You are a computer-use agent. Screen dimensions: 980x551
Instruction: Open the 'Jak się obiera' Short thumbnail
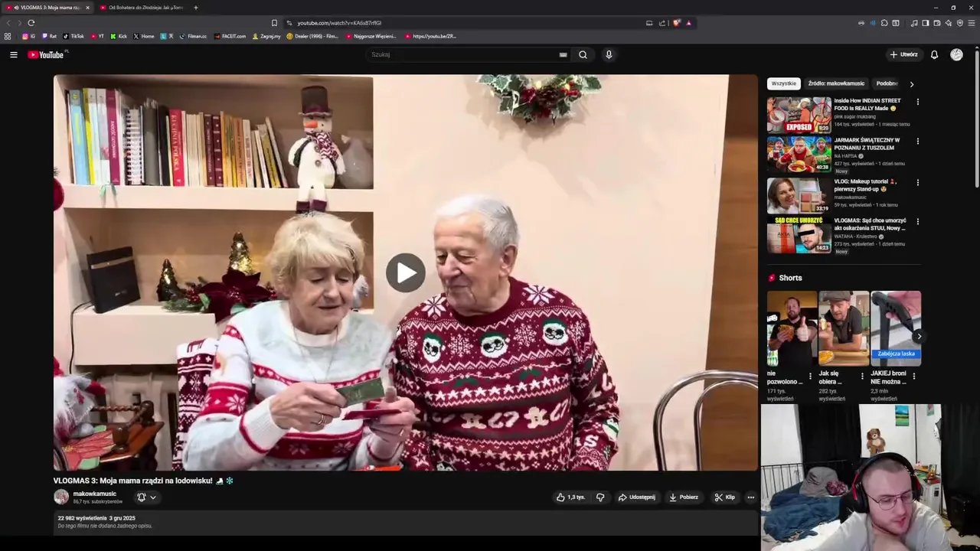[844, 328]
